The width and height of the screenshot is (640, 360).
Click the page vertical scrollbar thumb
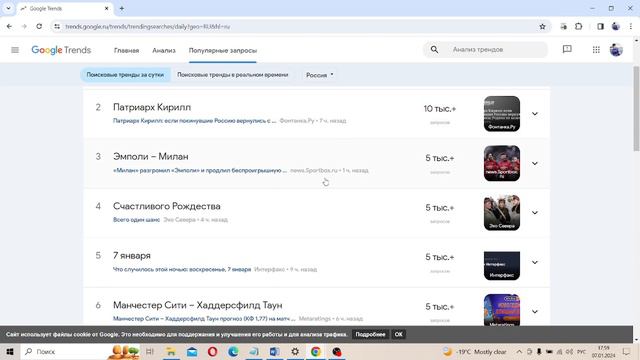point(636,108)
